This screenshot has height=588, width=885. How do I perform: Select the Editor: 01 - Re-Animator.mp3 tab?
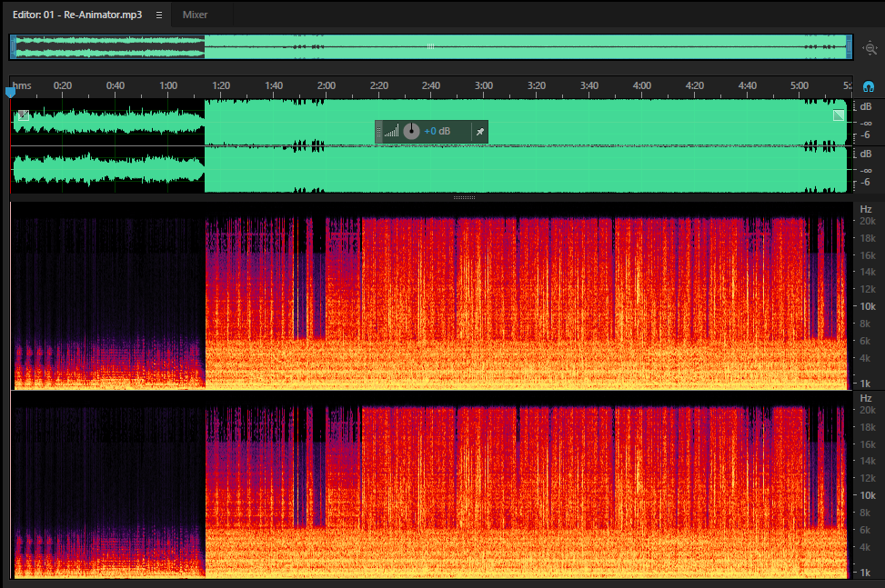(77, 15)
